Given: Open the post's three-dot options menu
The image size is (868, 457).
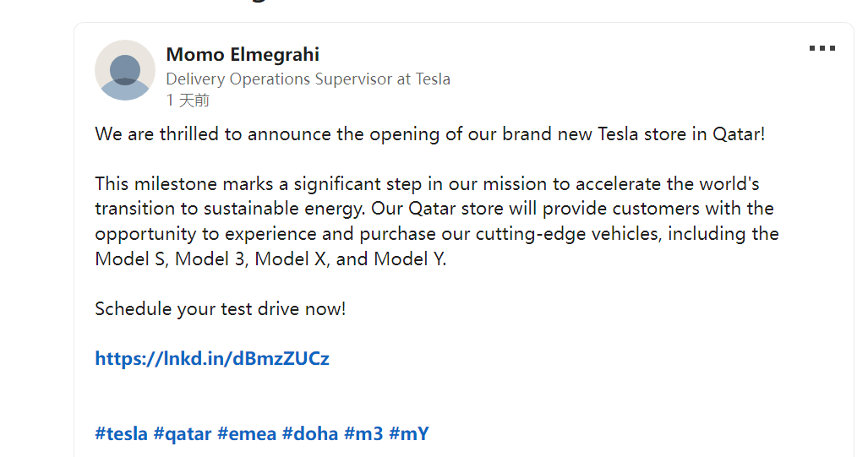Looking at the screenshot, I should click(822, 49).
